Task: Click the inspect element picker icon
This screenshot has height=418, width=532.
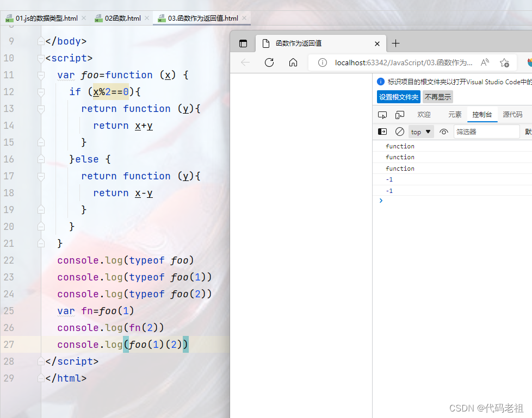Action: click(x=382, y=115)
